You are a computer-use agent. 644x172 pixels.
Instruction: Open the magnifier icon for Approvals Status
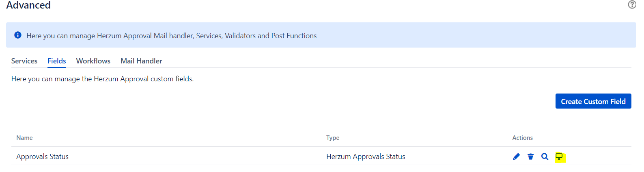[545, 157]
